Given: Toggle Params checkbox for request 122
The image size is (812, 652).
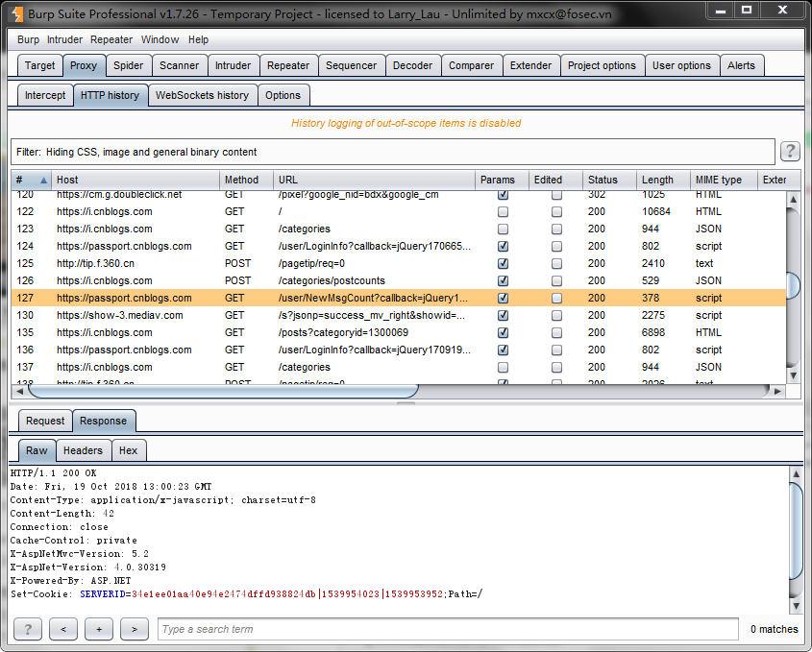Looking at the screenshot, I should [x=503, y=211].
